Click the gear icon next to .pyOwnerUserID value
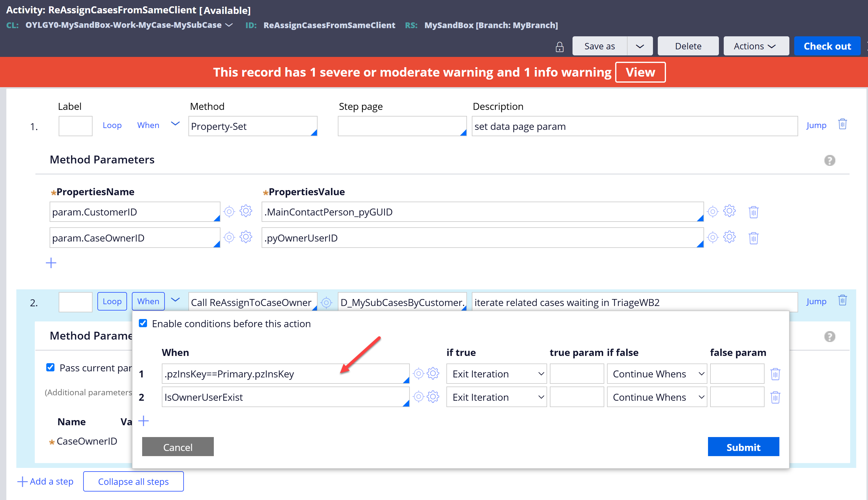The width and height of the screenshot is (868, 500). coord(729,237)
